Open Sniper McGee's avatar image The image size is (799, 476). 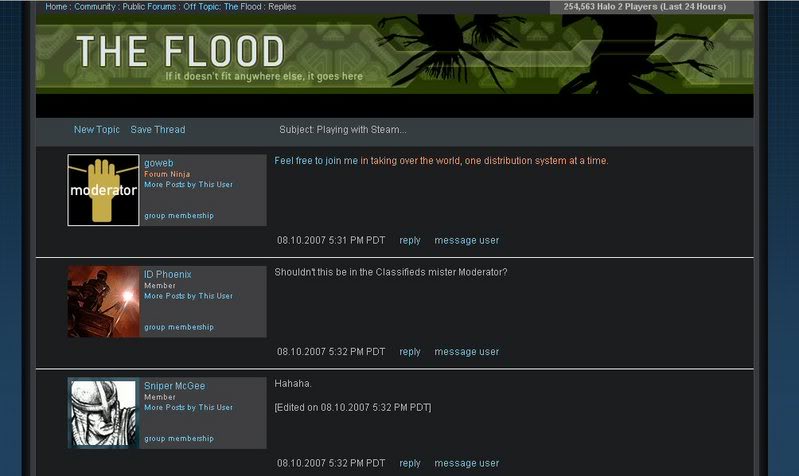point(103,413)
